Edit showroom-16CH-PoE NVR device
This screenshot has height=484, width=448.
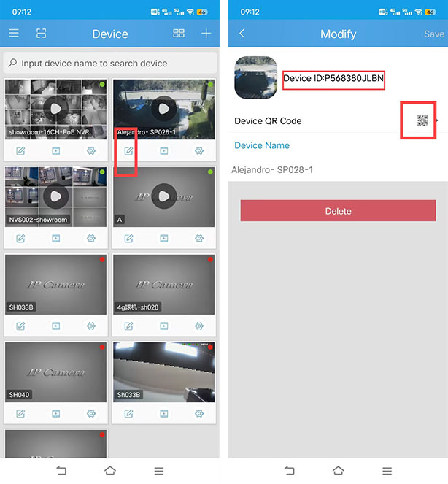tap(20, 150)
